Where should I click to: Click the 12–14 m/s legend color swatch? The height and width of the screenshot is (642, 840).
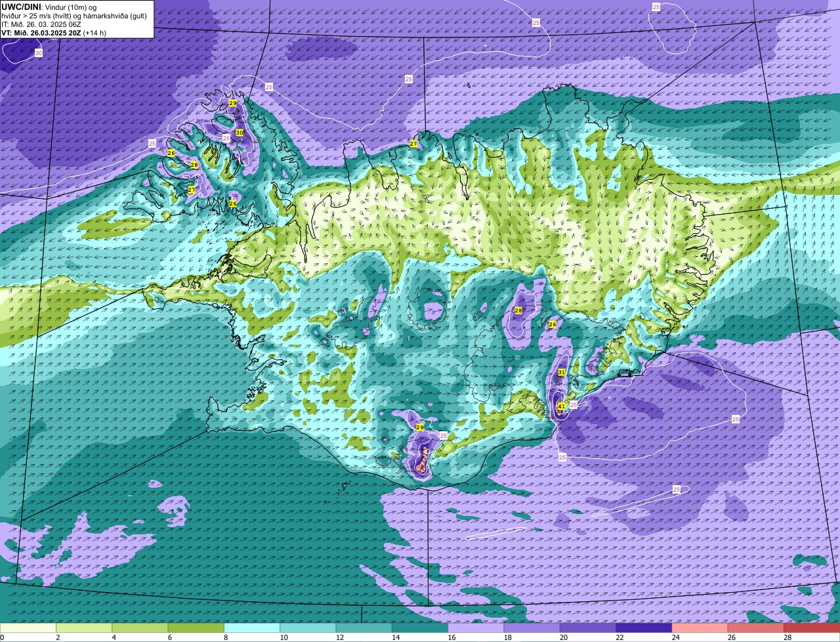[364, 628]
